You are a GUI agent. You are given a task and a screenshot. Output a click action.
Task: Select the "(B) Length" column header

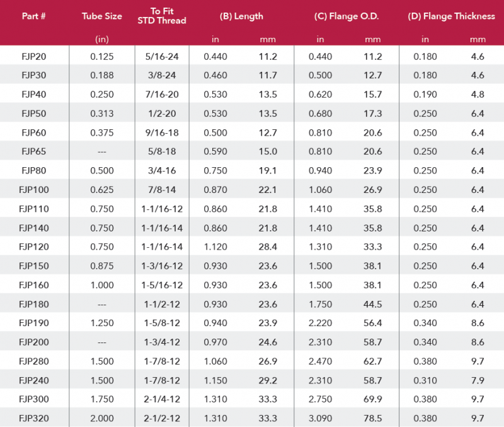pos(241,16)
